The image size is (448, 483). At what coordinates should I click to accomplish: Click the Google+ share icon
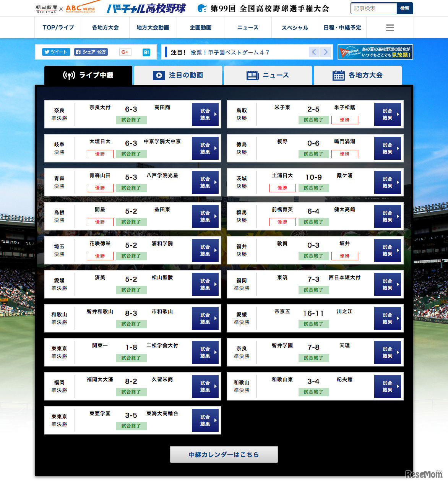coord(125,52)
